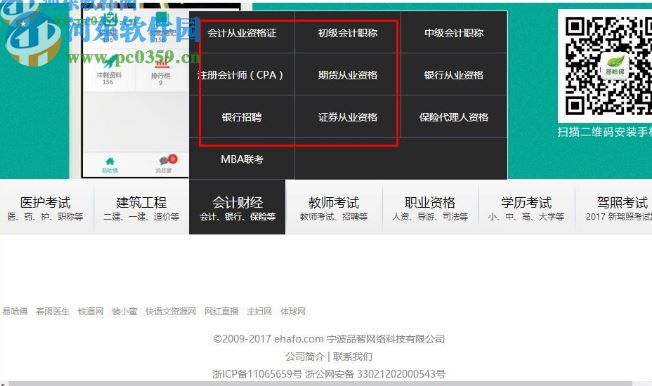Open the 职业资格 category tab

pos(430,208)
